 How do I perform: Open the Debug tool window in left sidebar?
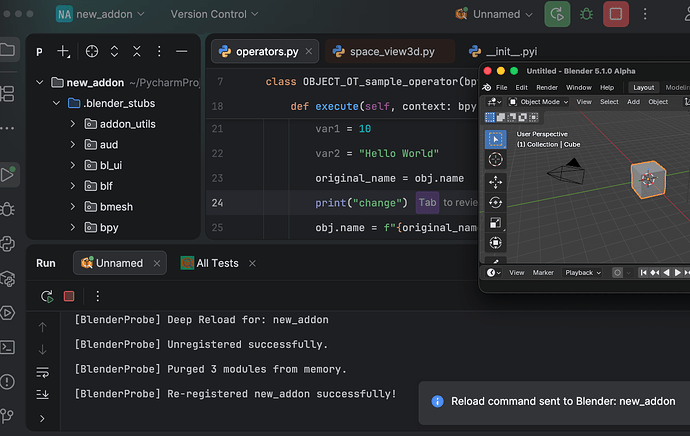tap(7, 209)
